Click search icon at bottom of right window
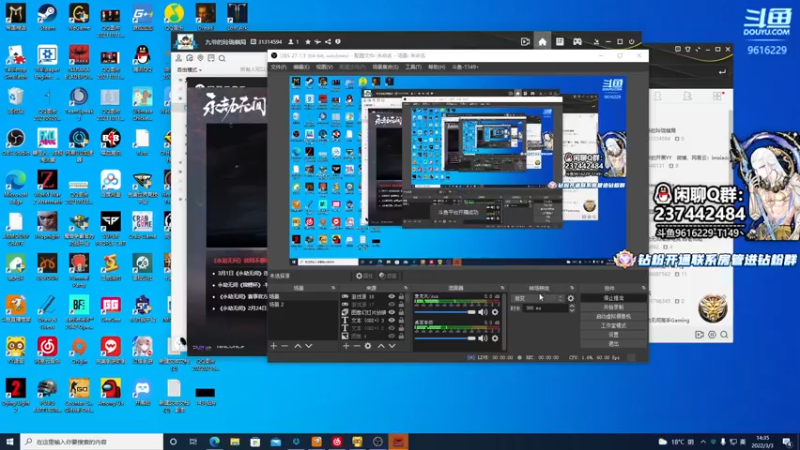800x450 pixels. point(724,335)
